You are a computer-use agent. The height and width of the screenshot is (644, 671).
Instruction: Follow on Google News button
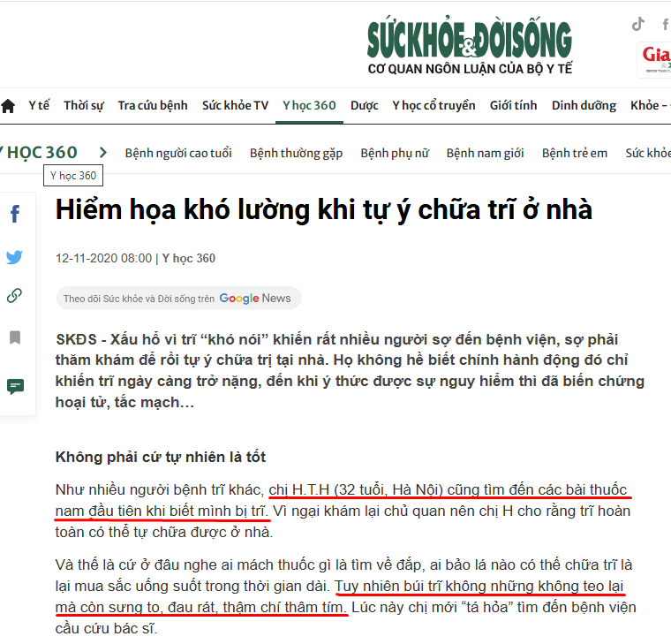pos(179,298)
